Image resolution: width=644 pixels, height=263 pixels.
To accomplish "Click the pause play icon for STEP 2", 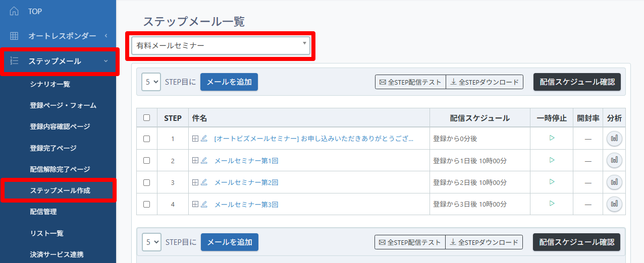I will [552, 160].
